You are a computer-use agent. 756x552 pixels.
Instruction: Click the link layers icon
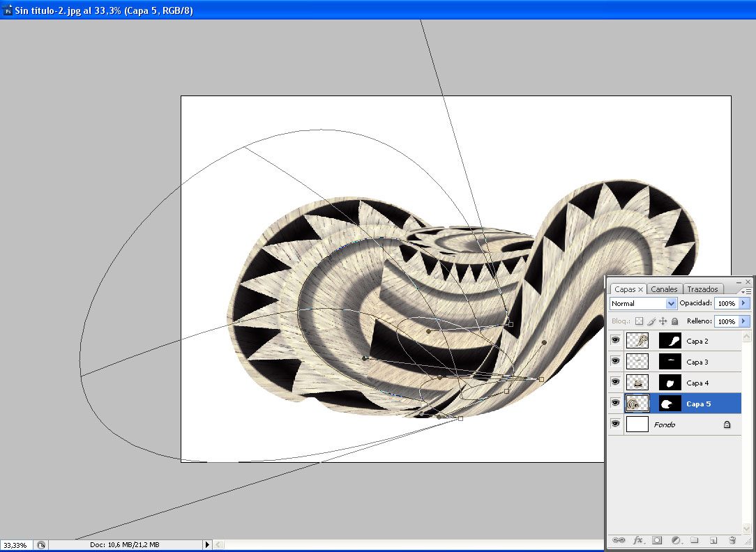pos(618,540)
